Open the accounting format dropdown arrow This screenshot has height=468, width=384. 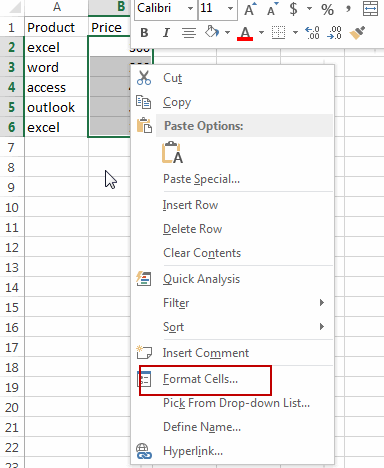click(309, 8)
